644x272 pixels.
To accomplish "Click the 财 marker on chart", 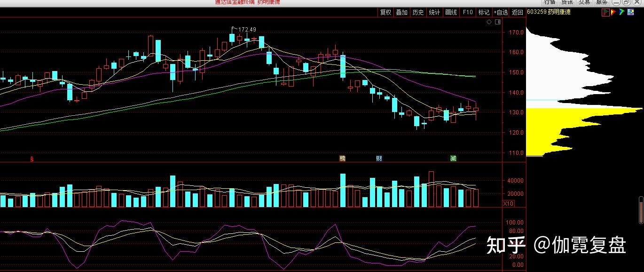I will tap(379, 159).
